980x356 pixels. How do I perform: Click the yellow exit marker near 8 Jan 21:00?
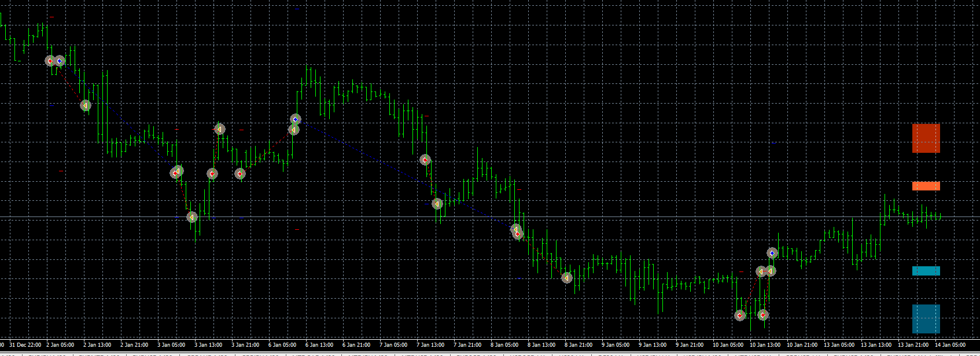tap(567, 278)
